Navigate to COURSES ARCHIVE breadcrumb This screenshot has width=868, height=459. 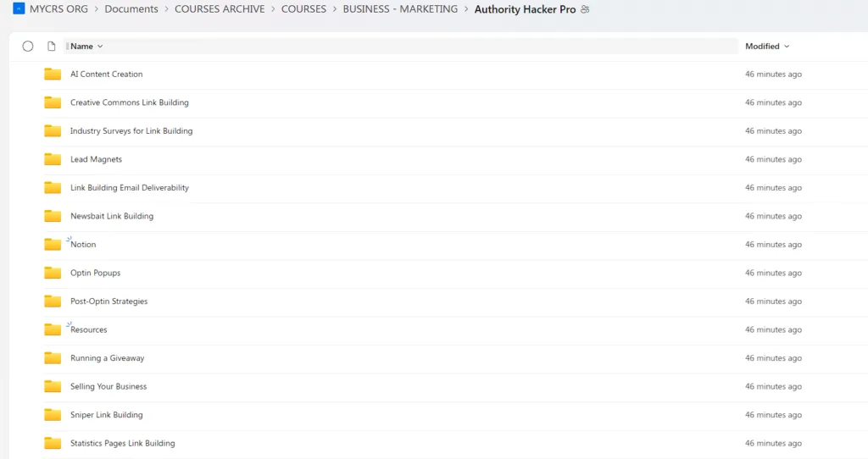220,9
